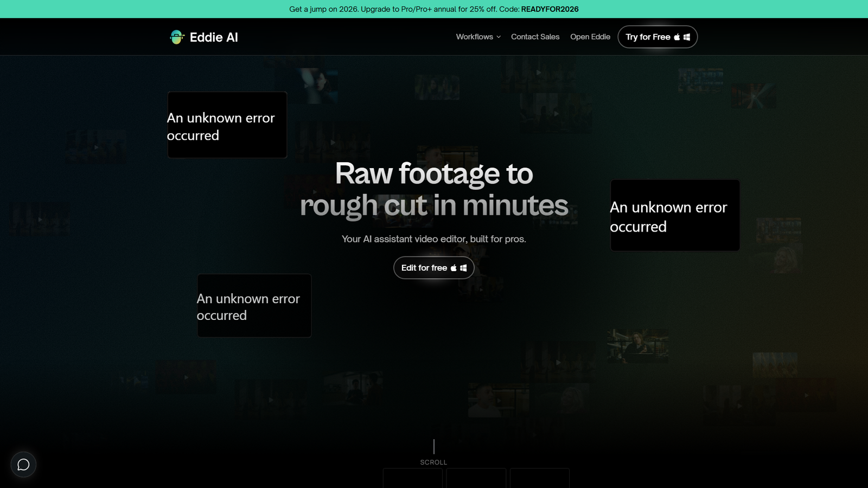Click the play icon on the bottom-left footage clip
Screen dimensions: 868x488
click(x=186, y=377)
